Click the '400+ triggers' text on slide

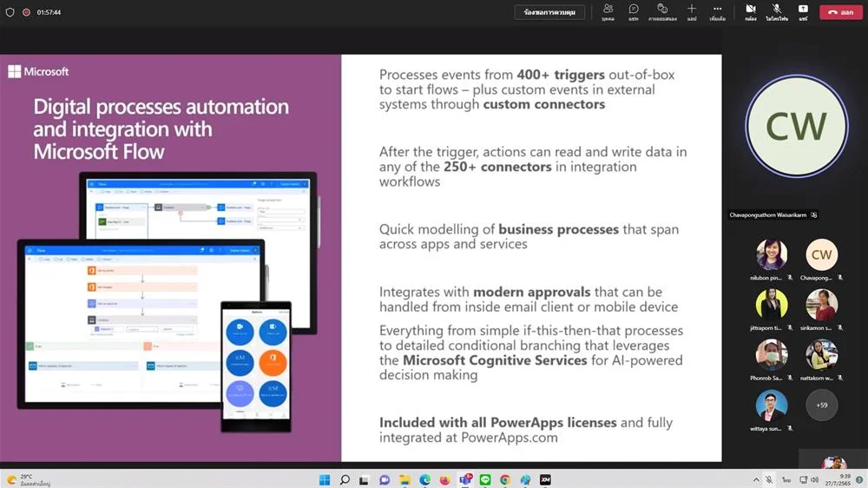click(x=560, y=75)
